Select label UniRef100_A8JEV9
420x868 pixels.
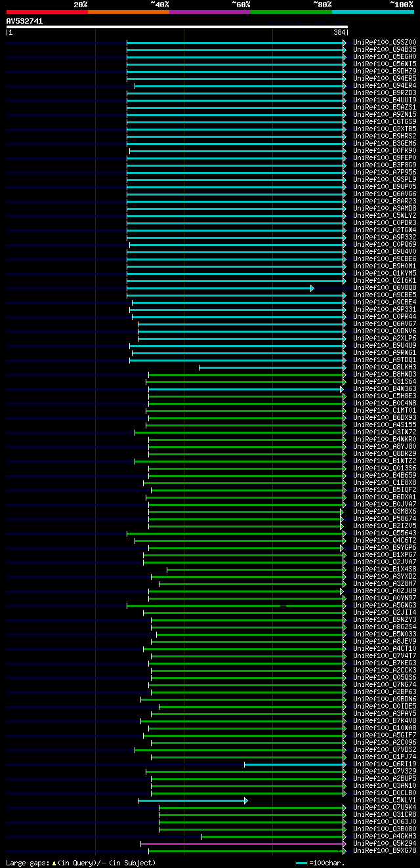pos(385,642)
